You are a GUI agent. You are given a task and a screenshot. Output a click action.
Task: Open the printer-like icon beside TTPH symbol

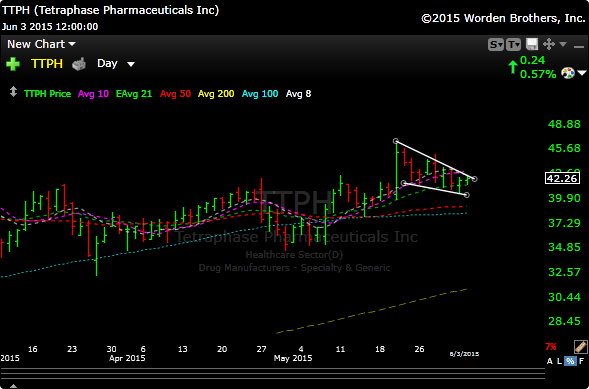[79, 64]
